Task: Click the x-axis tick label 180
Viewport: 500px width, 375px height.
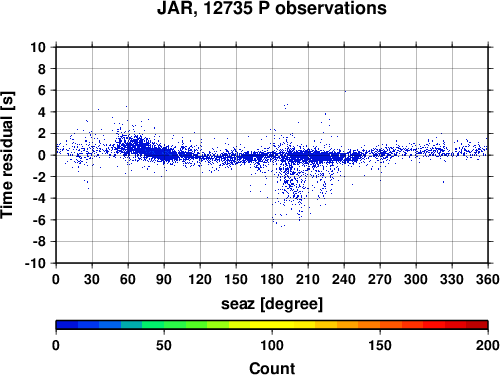Action: click(x=272, y=279)
